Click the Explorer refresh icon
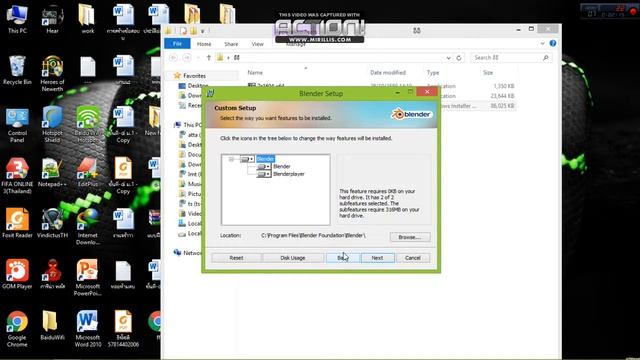 (x=459, y=58)
